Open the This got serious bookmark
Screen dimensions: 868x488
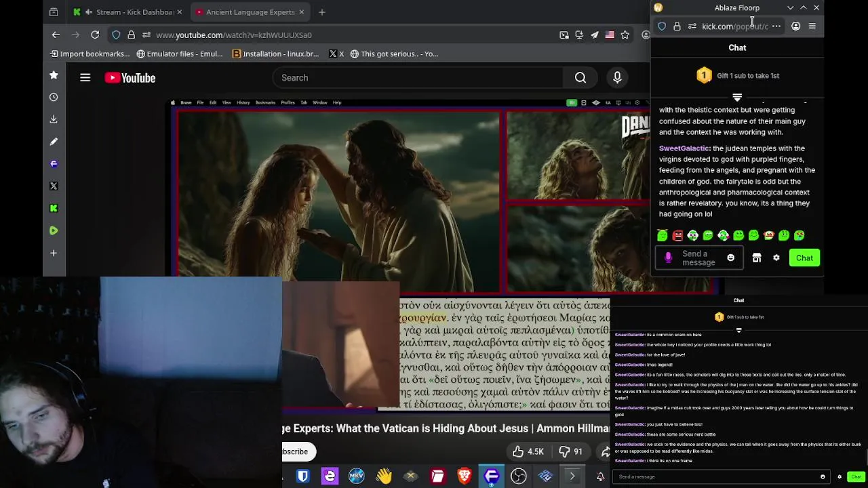coord(395,54)
